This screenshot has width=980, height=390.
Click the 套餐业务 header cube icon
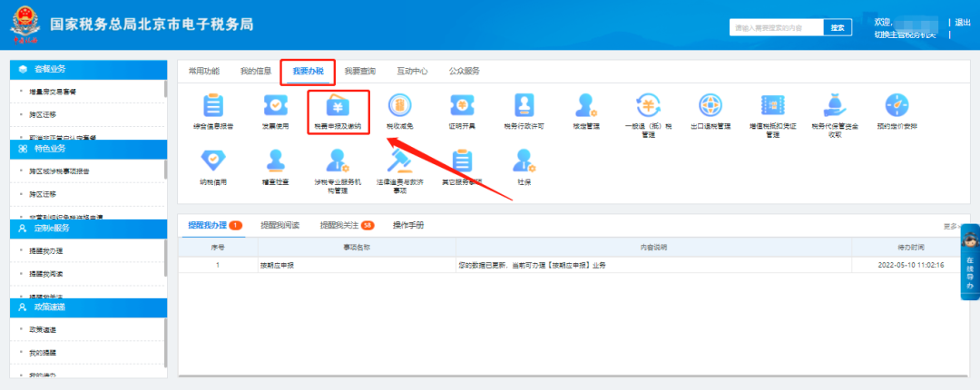click(23, 69)
